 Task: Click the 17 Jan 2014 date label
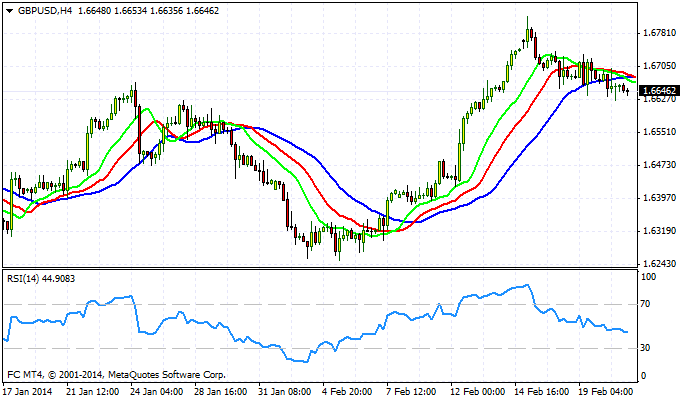coord(28,392)
